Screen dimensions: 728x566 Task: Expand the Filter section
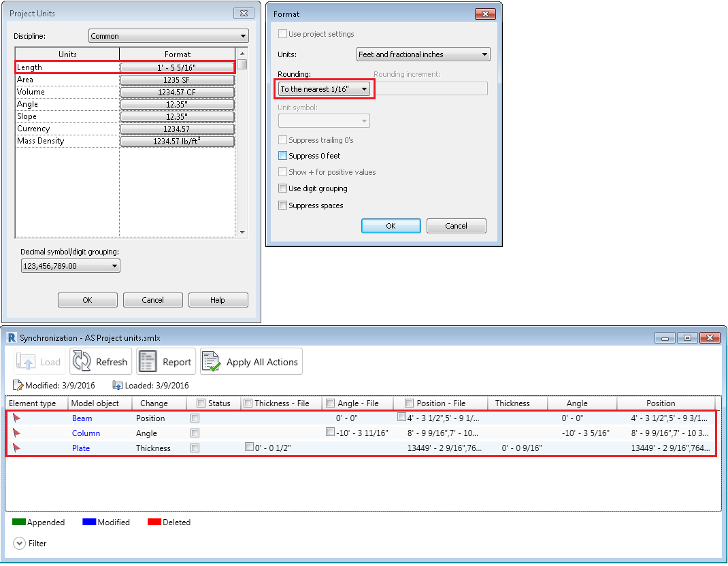pos(19,544)
